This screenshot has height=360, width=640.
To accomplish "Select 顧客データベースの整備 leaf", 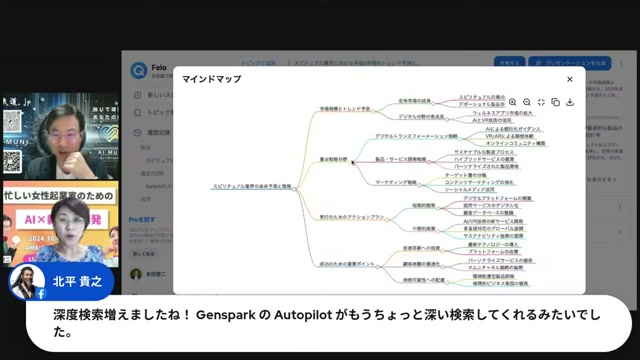I will tap(489, 213).
